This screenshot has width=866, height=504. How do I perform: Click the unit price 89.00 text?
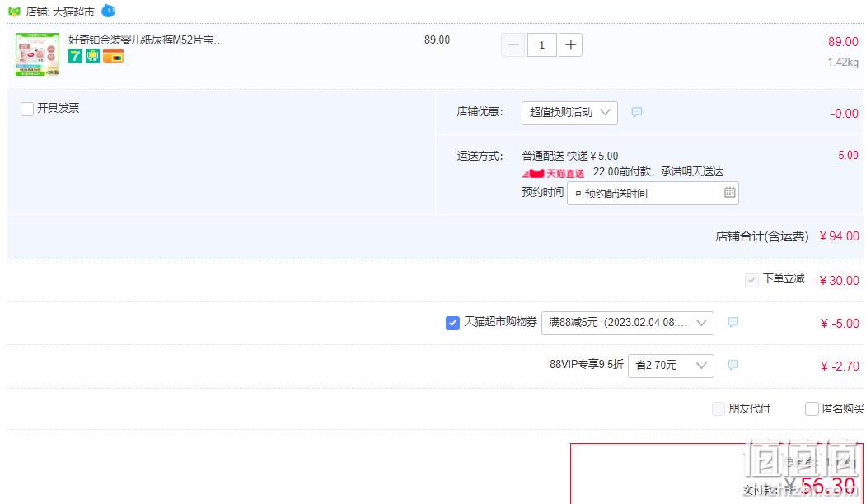coord(437,40)
